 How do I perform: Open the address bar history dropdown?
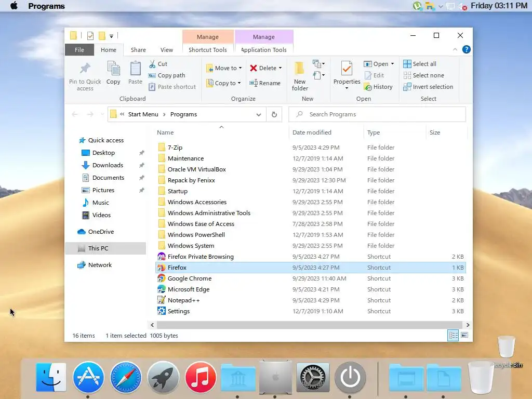pyautogui.click(x=259, y=115)
